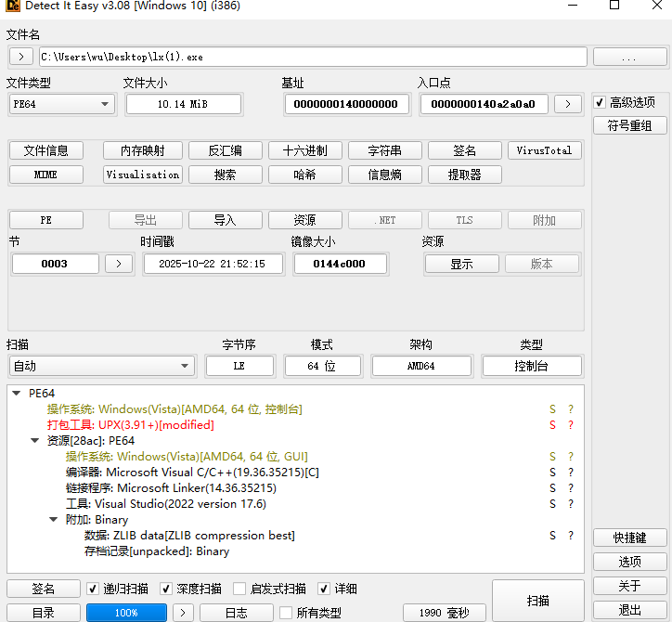This screenshot has height=622, width=672.
Task: Click the 关于 about button
Action: click(x=629, y=586)
